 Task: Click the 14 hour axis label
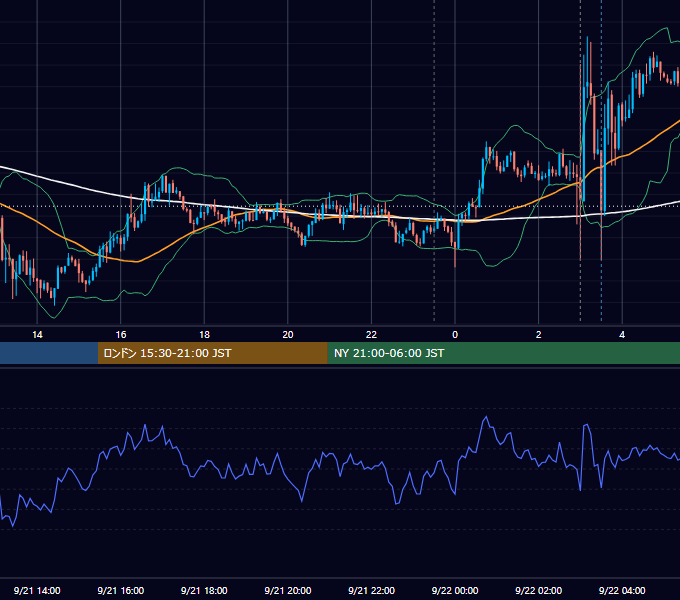tap(37, 335)
